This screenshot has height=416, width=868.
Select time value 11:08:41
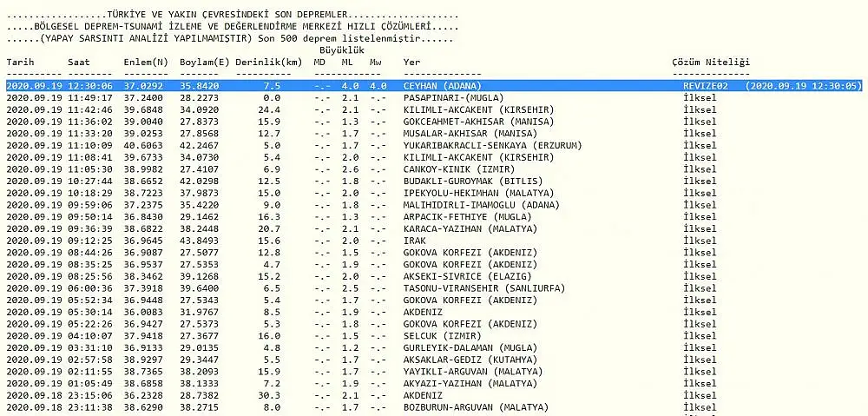click(90, 157)
